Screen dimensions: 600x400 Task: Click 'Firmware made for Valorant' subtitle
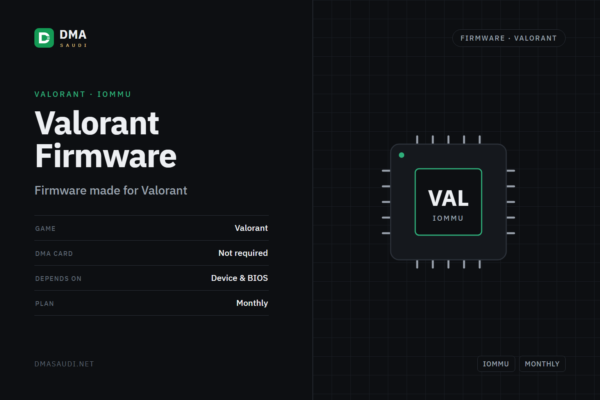tap(111, 190)
